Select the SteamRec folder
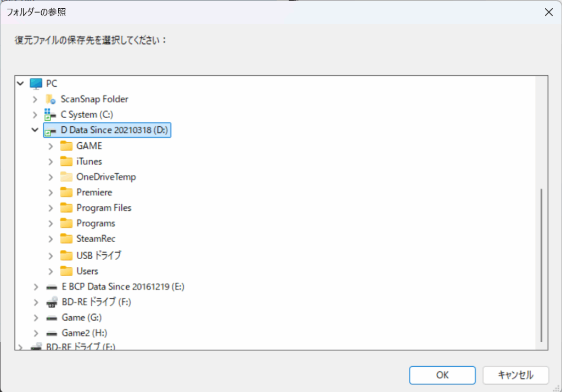Image resolution: width=562 pixels, height=392 pixels. coord(95,239)
